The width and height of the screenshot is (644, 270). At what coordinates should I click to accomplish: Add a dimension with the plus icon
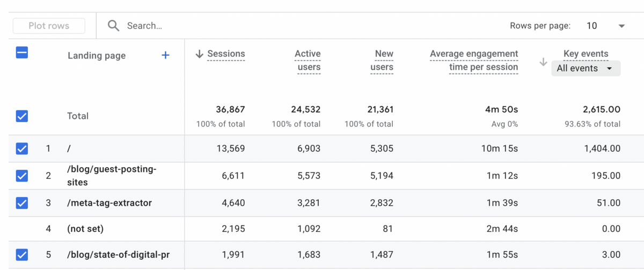[165, 55]
